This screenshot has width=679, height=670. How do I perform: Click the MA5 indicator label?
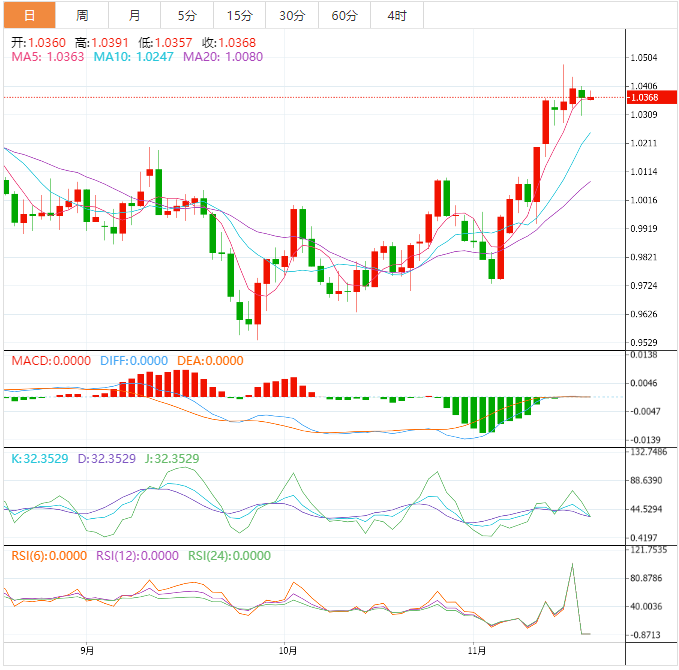click(47, 57)
